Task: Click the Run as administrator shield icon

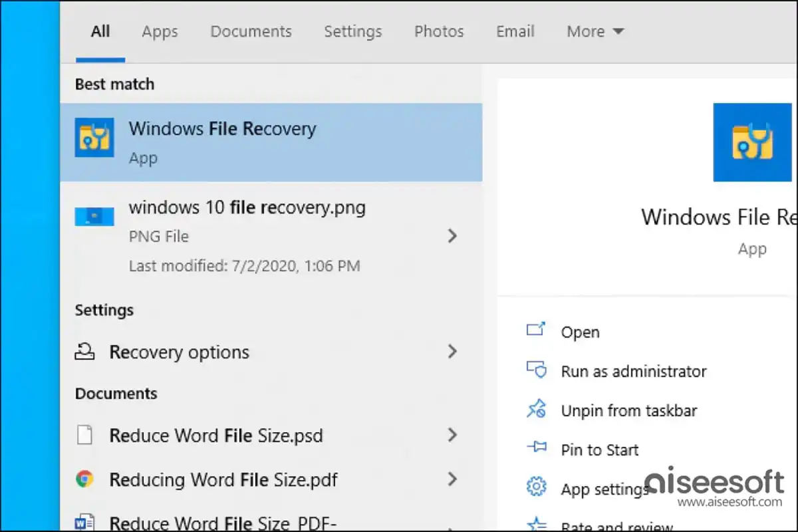Action: point(535,370)
